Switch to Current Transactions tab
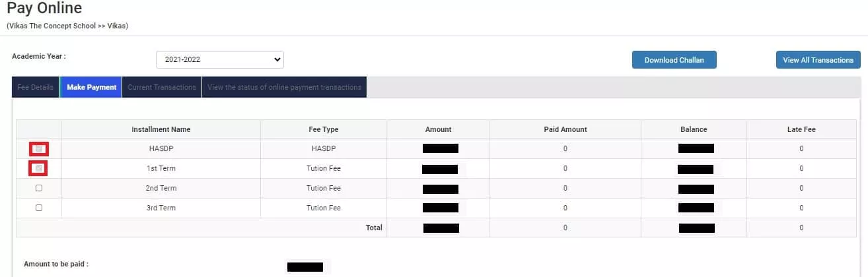Viewport: 868px width, 277px height. click(x=162, y=87)
